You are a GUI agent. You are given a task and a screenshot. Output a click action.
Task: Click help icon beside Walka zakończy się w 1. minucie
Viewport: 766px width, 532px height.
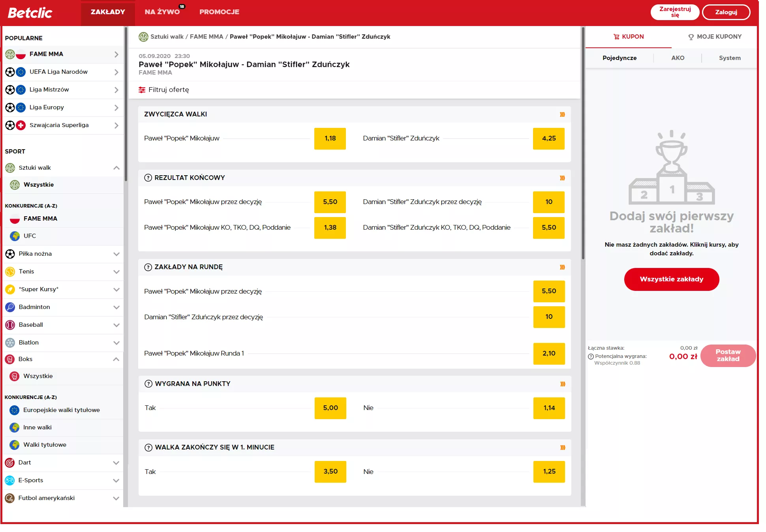(148, 448)
